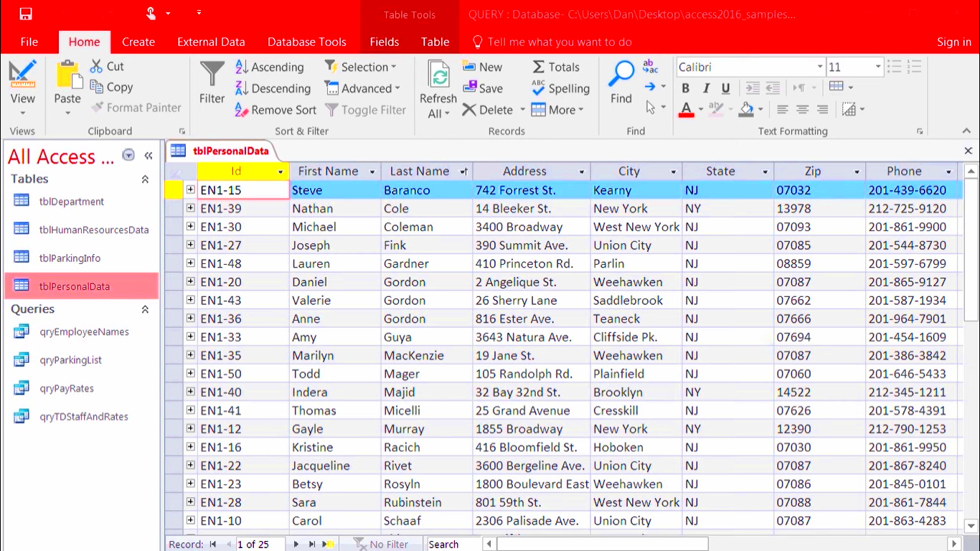980x551 pixels.
Task: Click new blank record navigation button
Action: pyautogui.click(x=328, y=545)
